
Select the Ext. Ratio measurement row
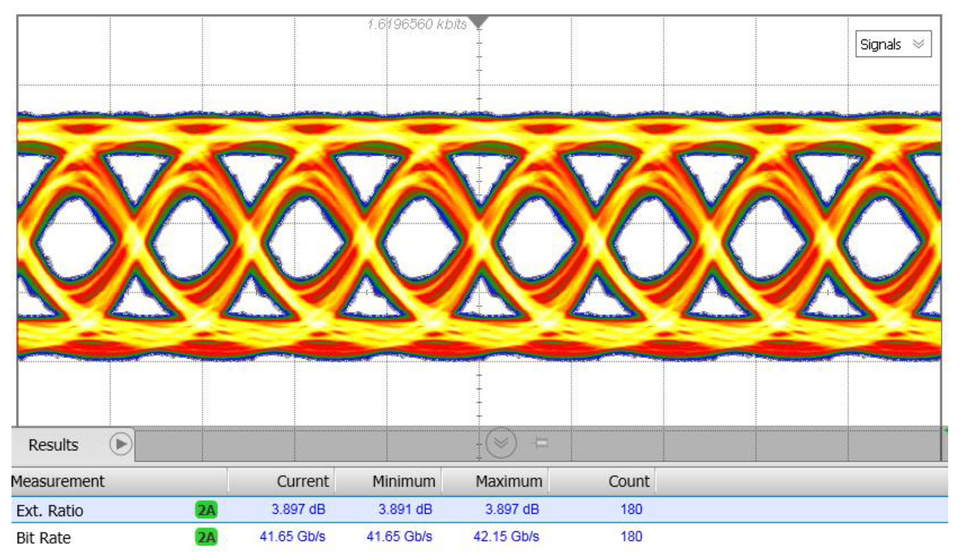[50, 511]
